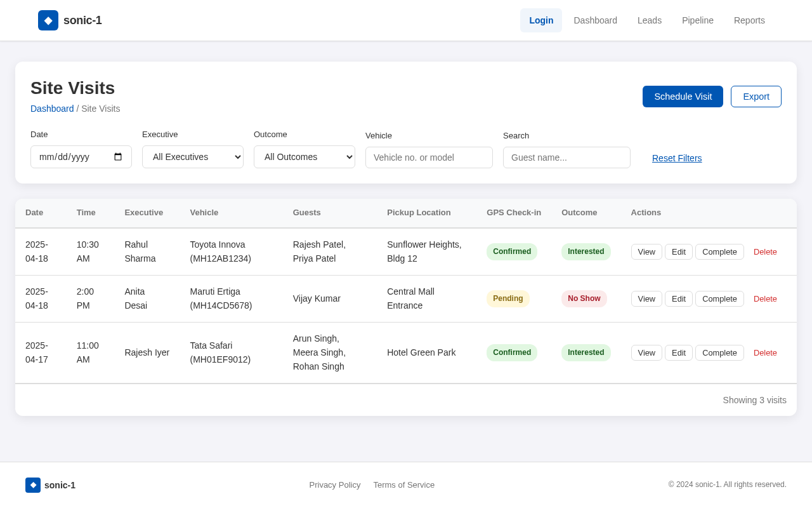
Task: Focus the Date filter field
Action: pos(81,157)
